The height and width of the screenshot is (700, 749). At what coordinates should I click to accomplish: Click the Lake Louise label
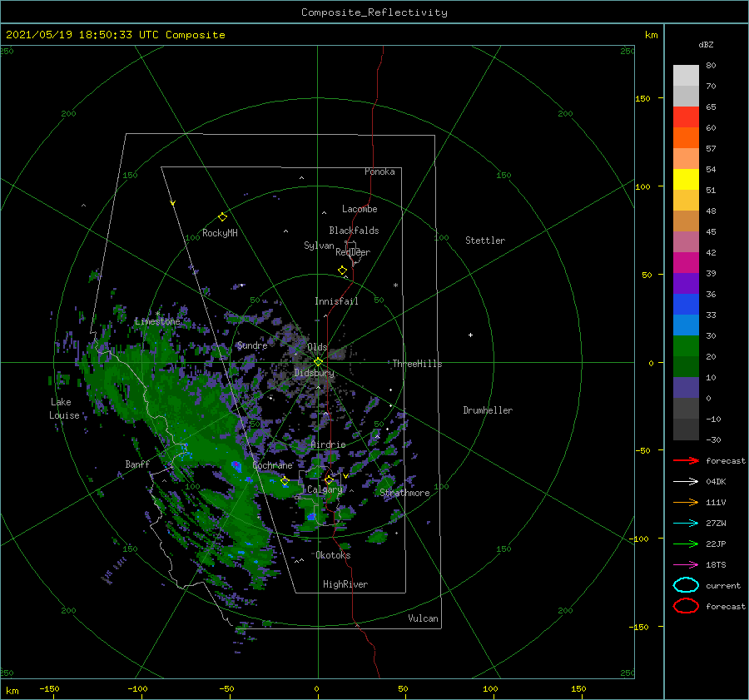pos(64,409)
